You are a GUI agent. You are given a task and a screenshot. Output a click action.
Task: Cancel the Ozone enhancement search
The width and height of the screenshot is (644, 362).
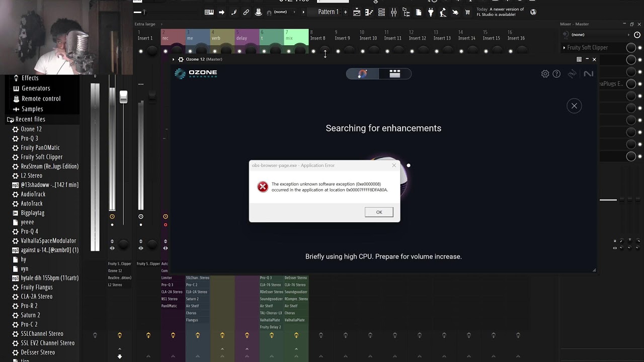pyautogui.click(x=574, y=106)
